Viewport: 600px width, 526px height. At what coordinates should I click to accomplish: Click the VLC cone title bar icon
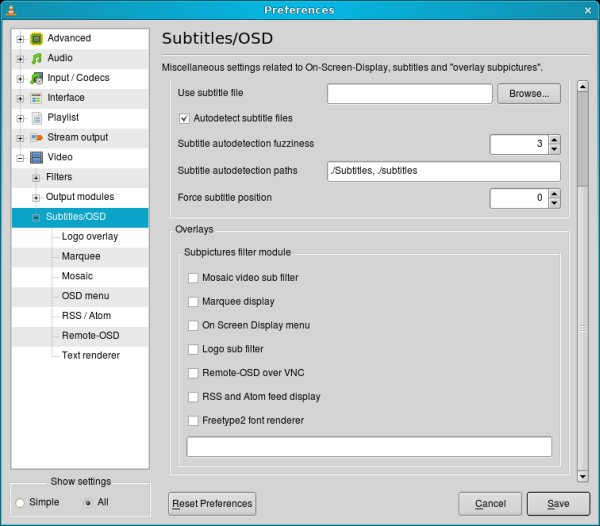(x=10, y=10)
